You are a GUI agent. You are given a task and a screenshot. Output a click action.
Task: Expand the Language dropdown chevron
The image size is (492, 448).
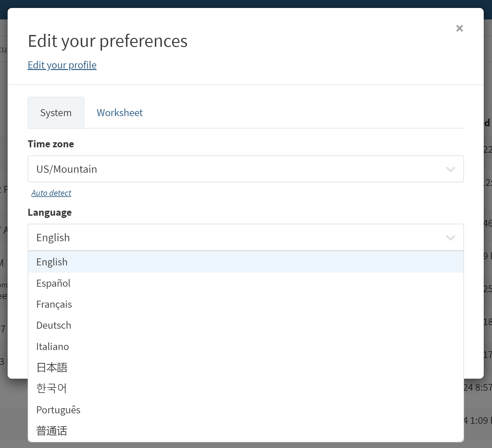(450, 237)
